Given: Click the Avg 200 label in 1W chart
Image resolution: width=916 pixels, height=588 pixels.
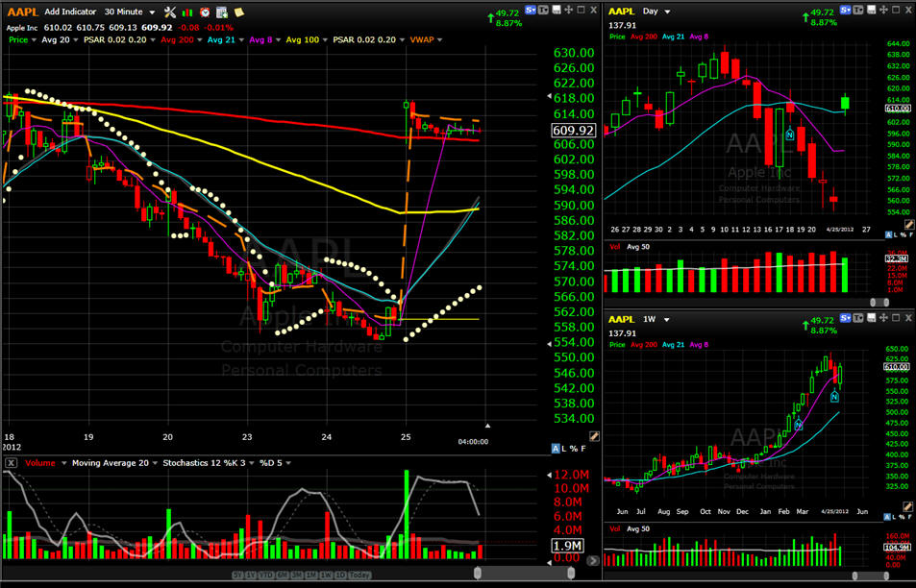Looking at the screenshot, I should coord(644,345).
